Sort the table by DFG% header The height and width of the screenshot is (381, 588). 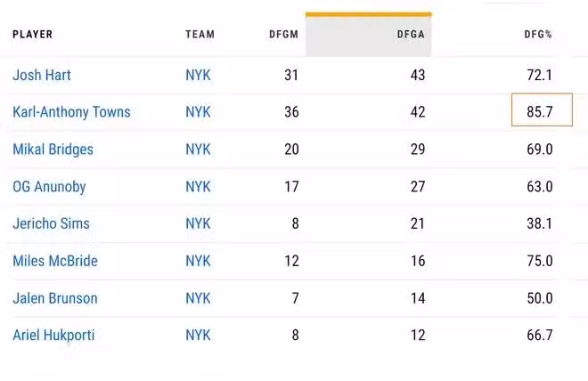click(538, 35)
